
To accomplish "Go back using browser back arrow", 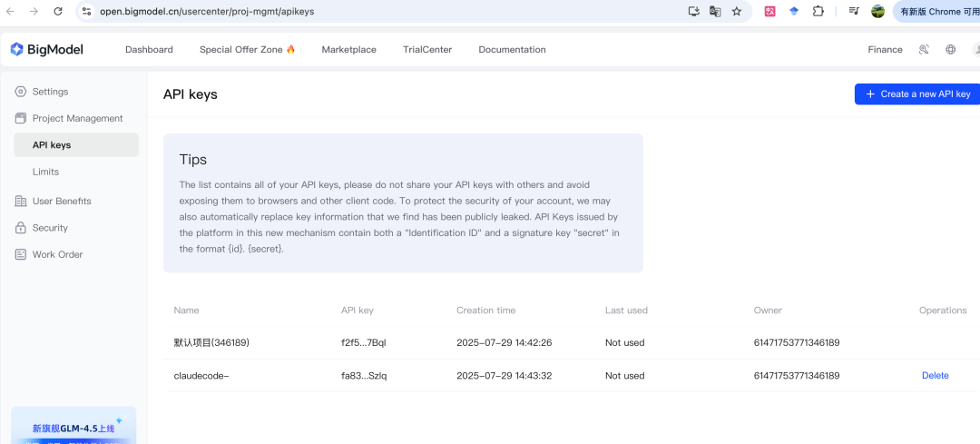I will click(x=11, y=11).
